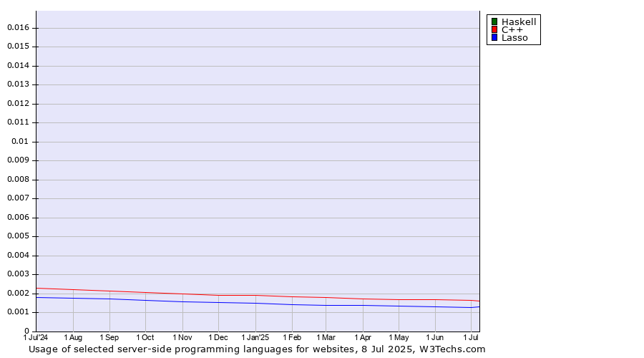Click the 0.007 y-axis value
Viewport: 644px width, 358px height.
pos(19,198)
